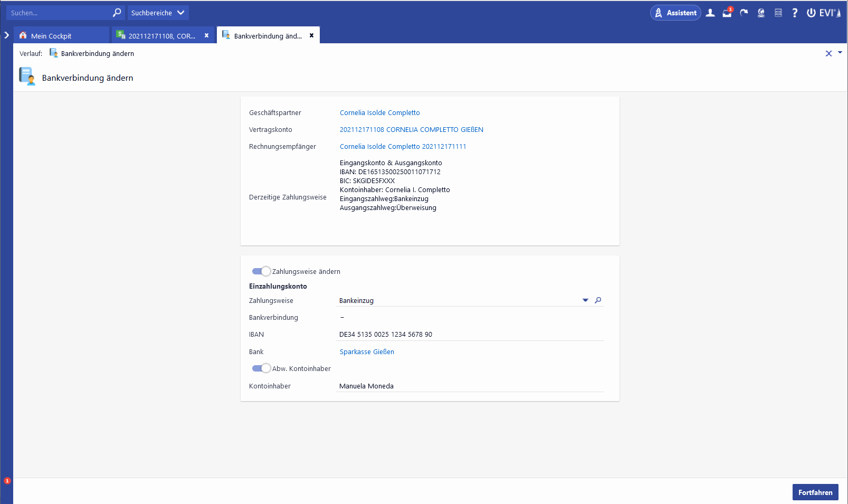
Task: Switch to the 202112171108 contract account tab
Action: click(161, 36)
